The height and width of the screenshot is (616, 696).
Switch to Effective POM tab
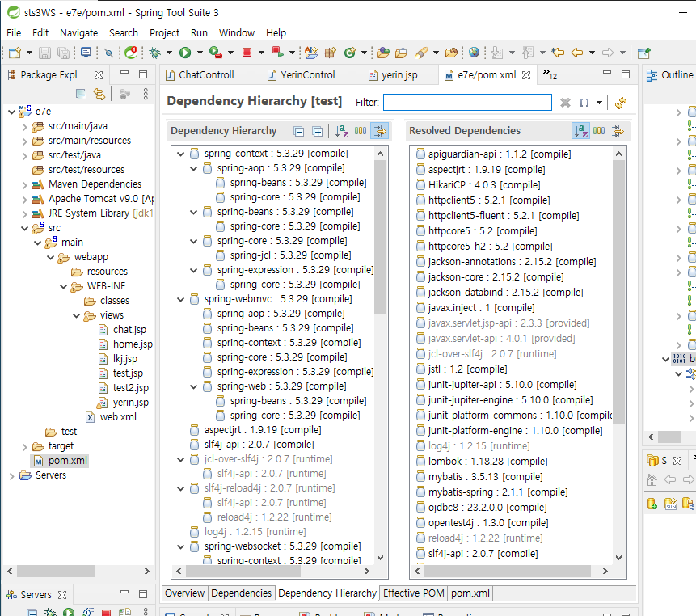click(413, 593)
